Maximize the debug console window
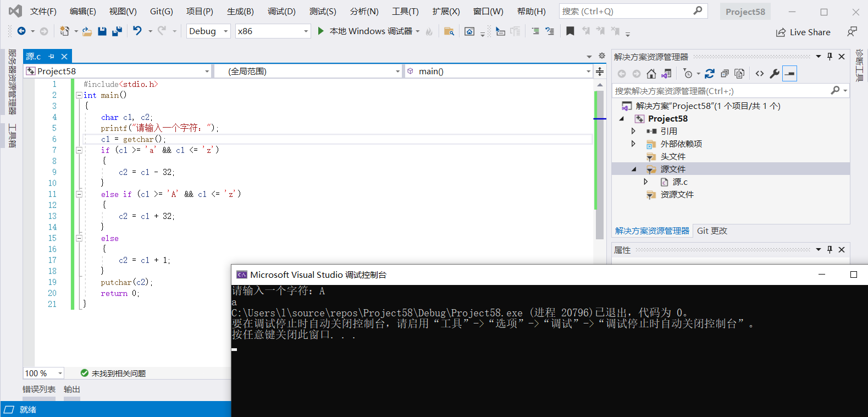Image resolution: width=868 pixels, height=417 pixels. coord(854,275)
